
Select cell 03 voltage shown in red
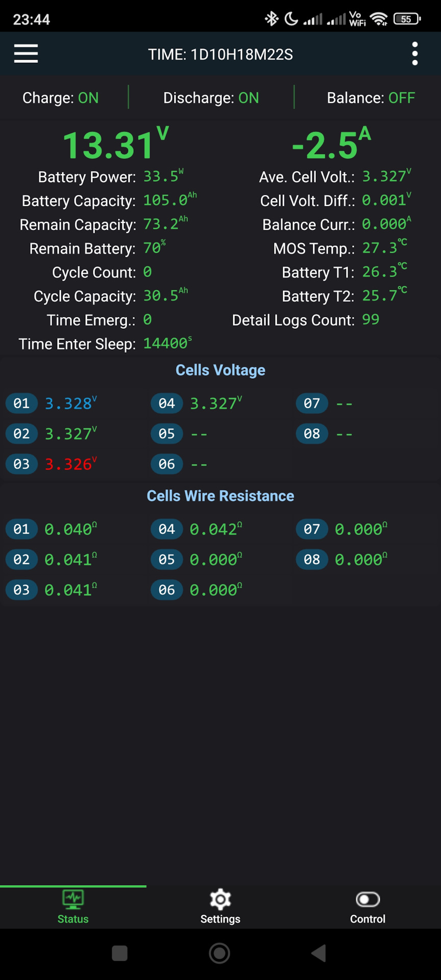coord(70,464)
